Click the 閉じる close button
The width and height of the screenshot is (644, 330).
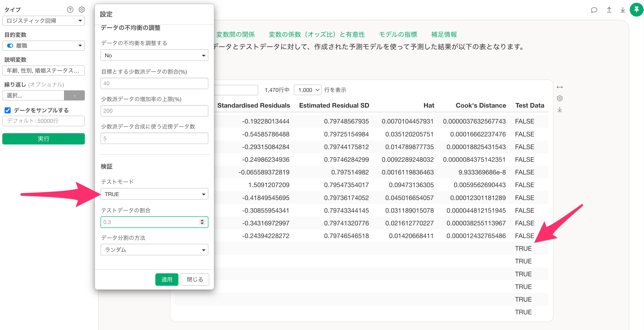(x=195, y=279)
